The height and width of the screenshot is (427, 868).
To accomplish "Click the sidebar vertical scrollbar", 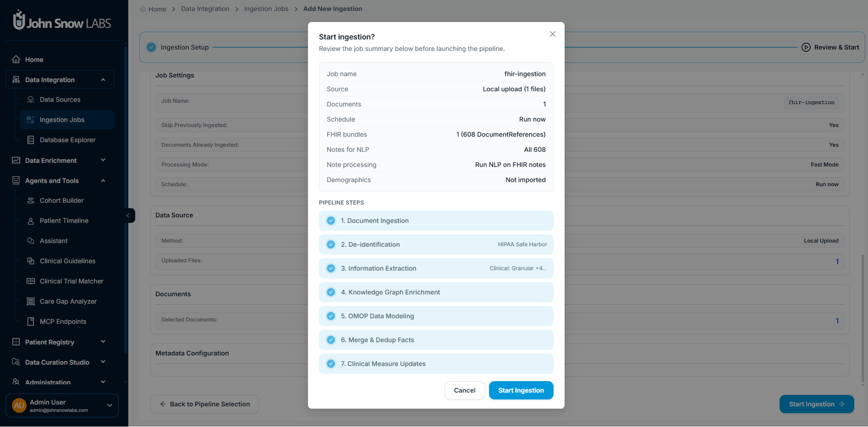I will click(x=126, y=200).
